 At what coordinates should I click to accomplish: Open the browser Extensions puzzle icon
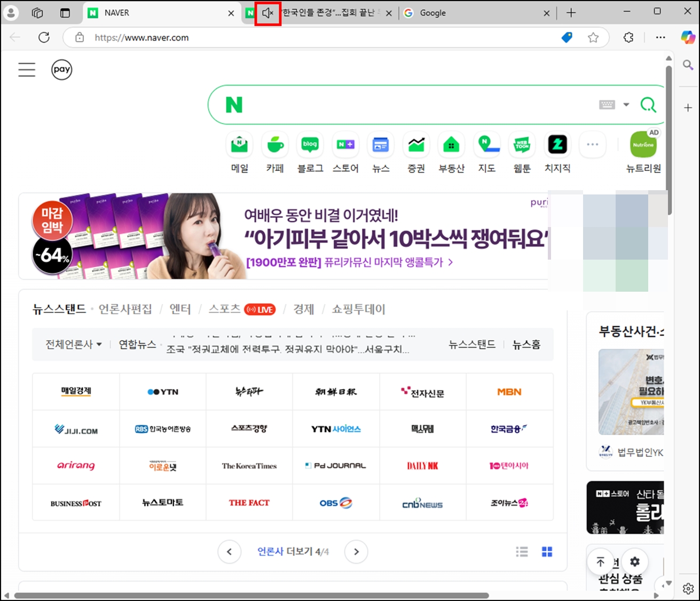(628, 37)
